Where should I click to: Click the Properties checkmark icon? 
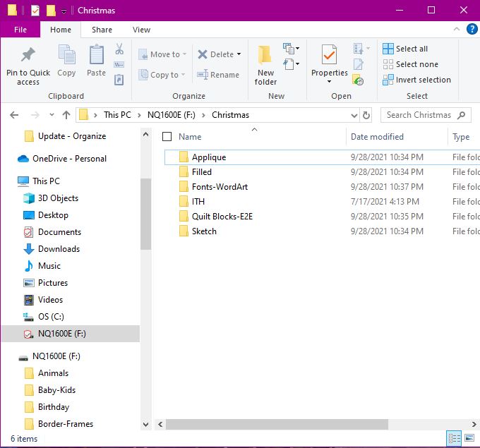(x=329, y=54)
